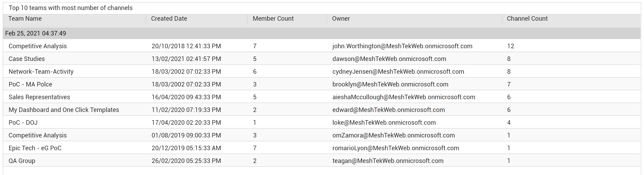Click owner john.Worthington@MeshTekWeb.onmicrosoft.com

point(402,46)
